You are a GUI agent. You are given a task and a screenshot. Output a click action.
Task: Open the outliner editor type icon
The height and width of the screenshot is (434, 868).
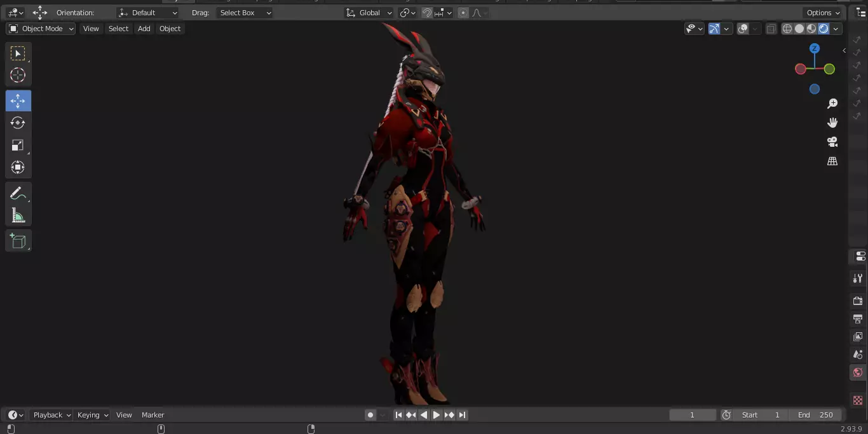click(x=860, y=13)
